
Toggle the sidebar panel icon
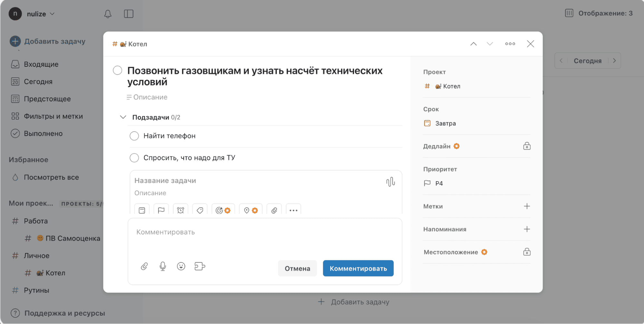pyautogui.click(x=129, y=14)
